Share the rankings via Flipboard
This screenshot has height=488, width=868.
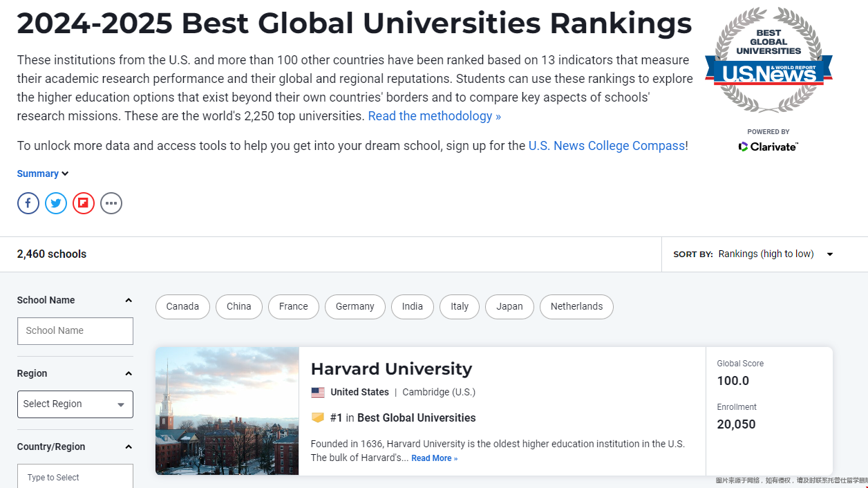click(x=84, y=203)
